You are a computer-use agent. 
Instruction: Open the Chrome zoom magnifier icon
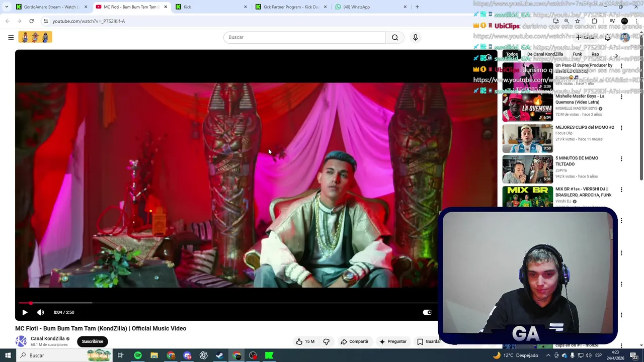point(567,21)
